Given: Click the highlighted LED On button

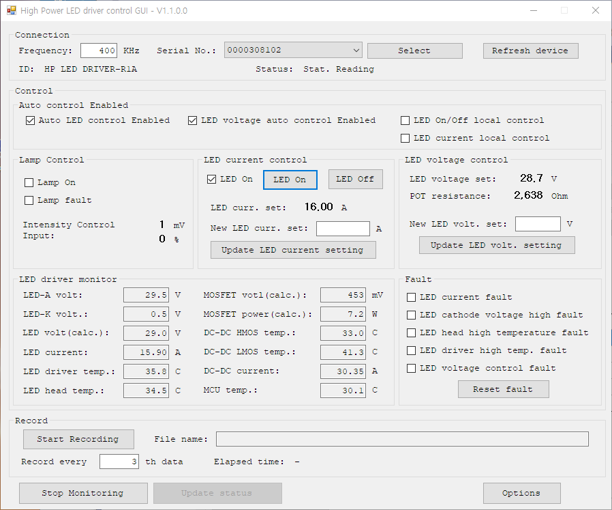Looking at the screenshot, I should pyautogui.click(x=290, y=180).
